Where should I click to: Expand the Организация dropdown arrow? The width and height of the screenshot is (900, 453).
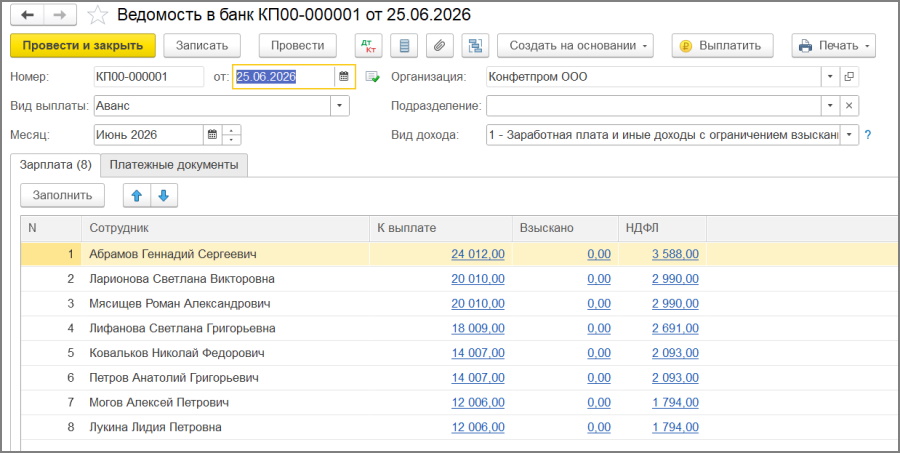pos(831,76)
